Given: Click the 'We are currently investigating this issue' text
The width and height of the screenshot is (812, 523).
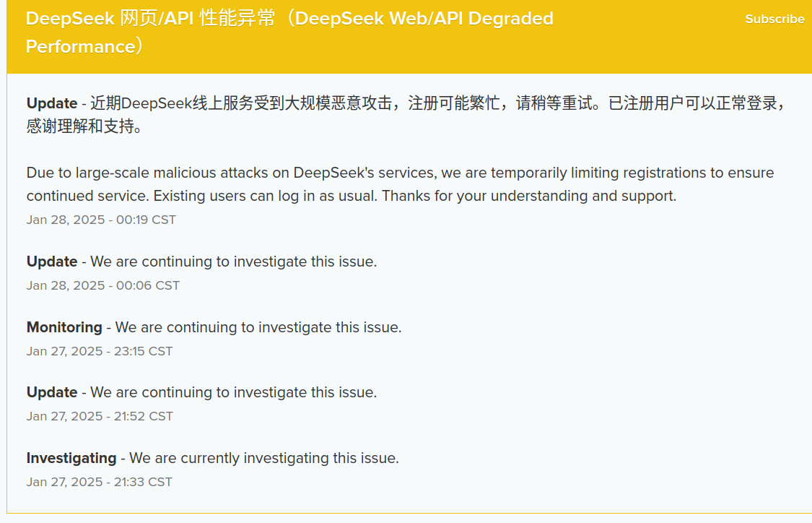Looking at the screenshot, I should point(264,458).
